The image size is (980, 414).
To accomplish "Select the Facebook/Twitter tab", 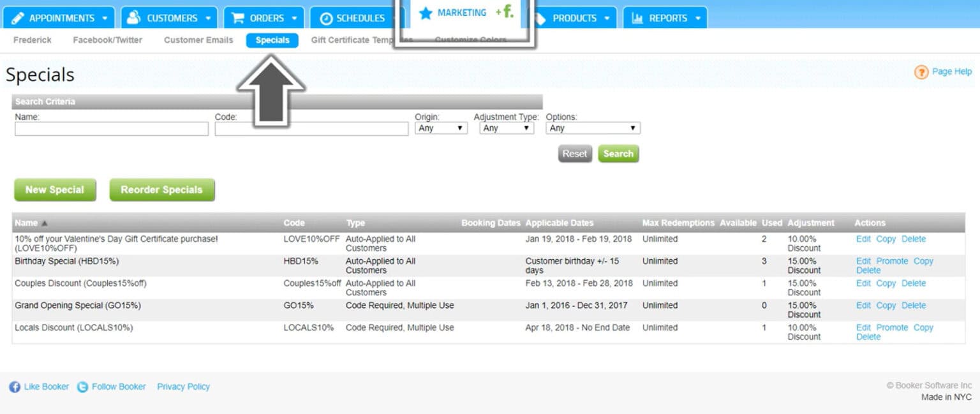I will click(x=108, y=40).
